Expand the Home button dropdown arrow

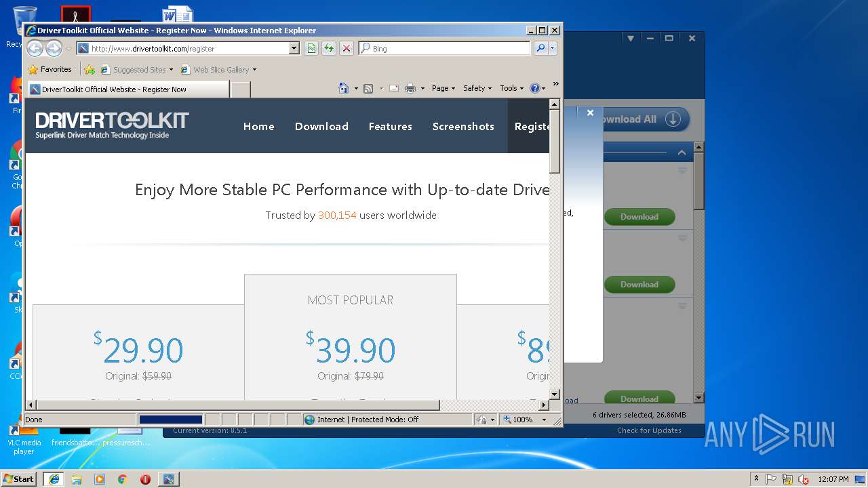pos(356,88)
